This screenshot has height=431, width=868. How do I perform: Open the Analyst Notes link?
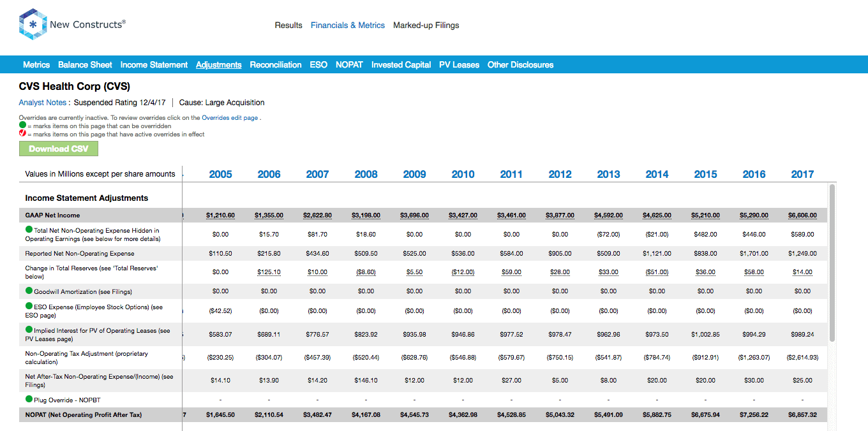tap(43, 103)
